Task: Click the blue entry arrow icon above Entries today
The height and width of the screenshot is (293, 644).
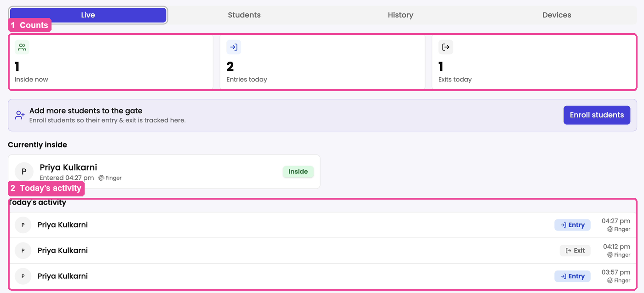Action: tap(234, 47)
